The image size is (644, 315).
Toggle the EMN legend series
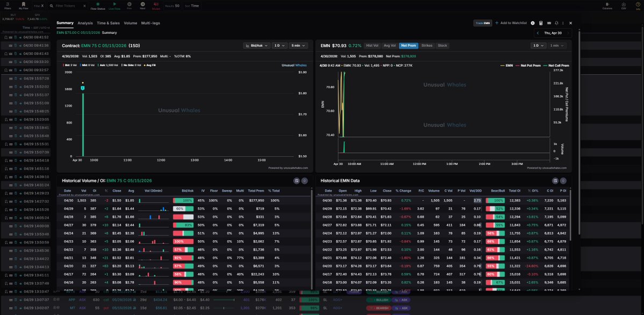507,65
